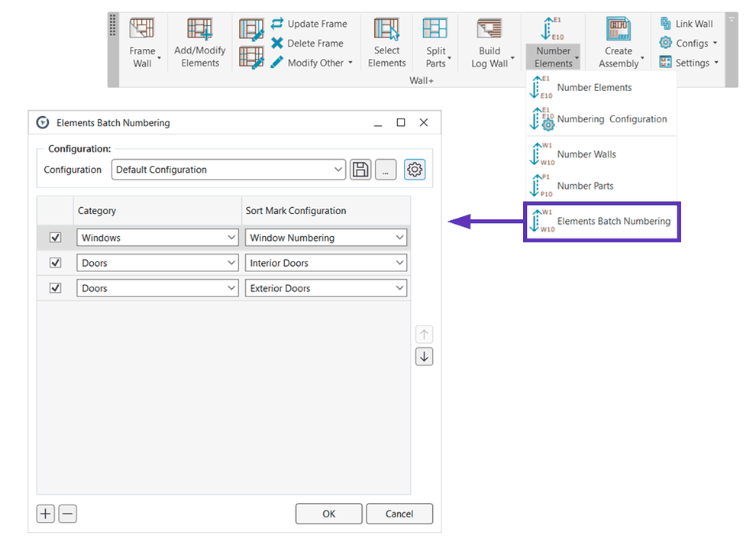Click the Build Log Wall dropdown arrow
Screen dimensions: 756x548
click(x=512, y=58)
